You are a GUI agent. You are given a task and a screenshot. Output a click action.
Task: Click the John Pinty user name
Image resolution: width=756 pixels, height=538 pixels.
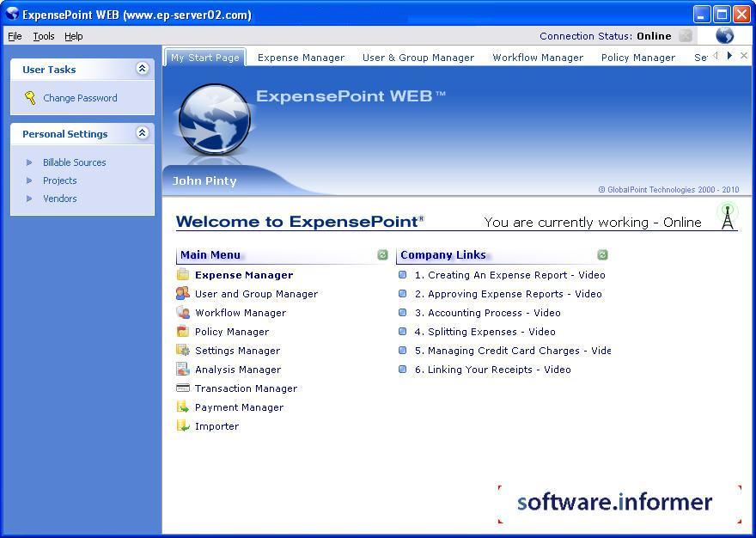204,180
